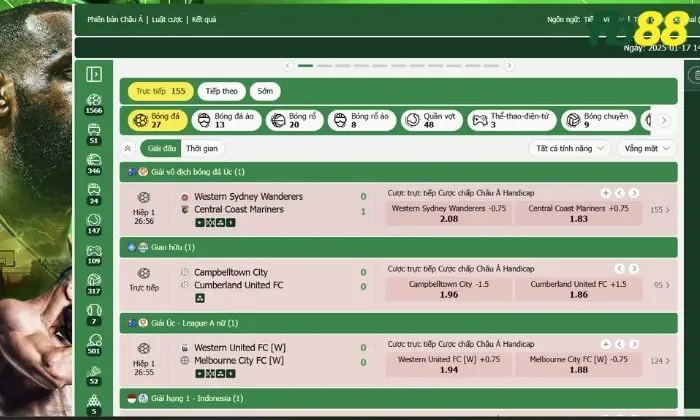Open the Tất cả tính năng dropdown
Viewport: 700px width, 420px height.
point(570,148)
